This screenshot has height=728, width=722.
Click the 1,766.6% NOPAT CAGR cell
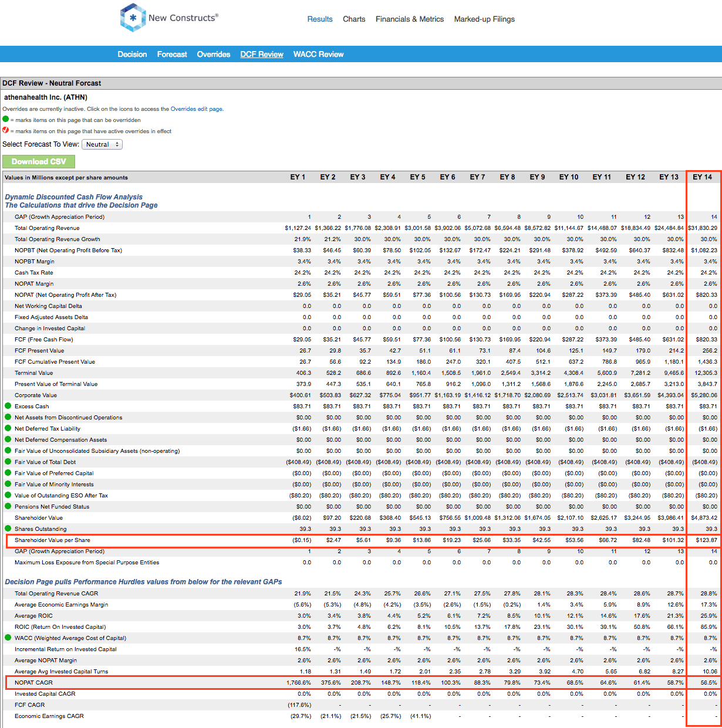(299, 683)
